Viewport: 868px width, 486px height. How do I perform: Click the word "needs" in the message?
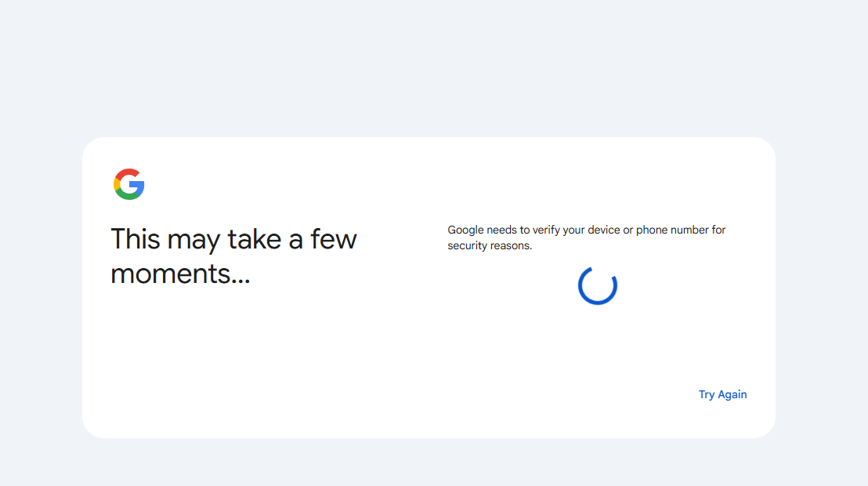click(503, 230)
